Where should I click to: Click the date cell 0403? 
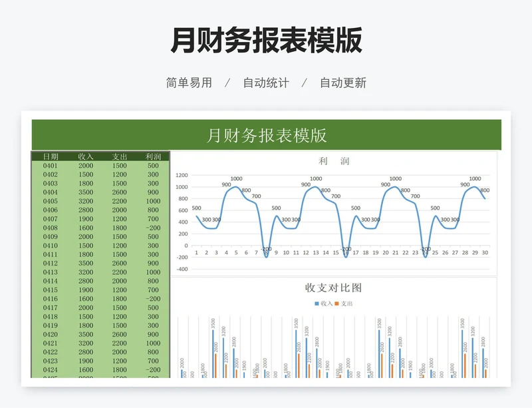click(51, 183)
